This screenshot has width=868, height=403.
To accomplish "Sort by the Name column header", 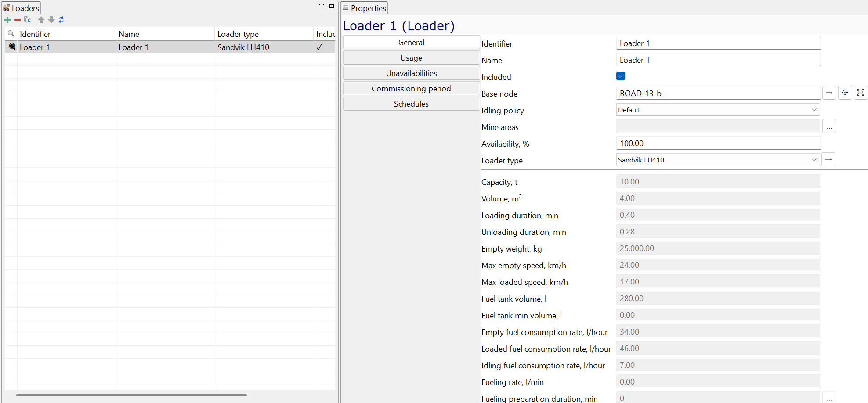I will tap(165, 34).
